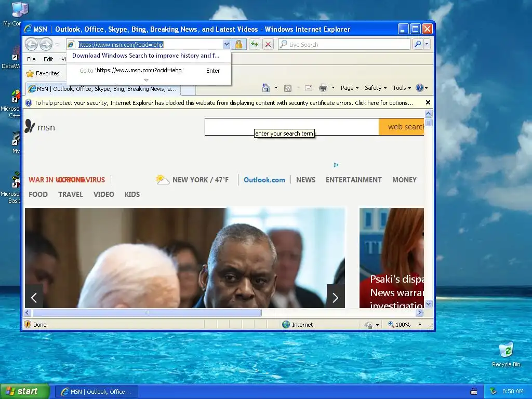This screenshot has height=399, width=532.
Task: Click the MSN web search text box
Action: [292, 127]
